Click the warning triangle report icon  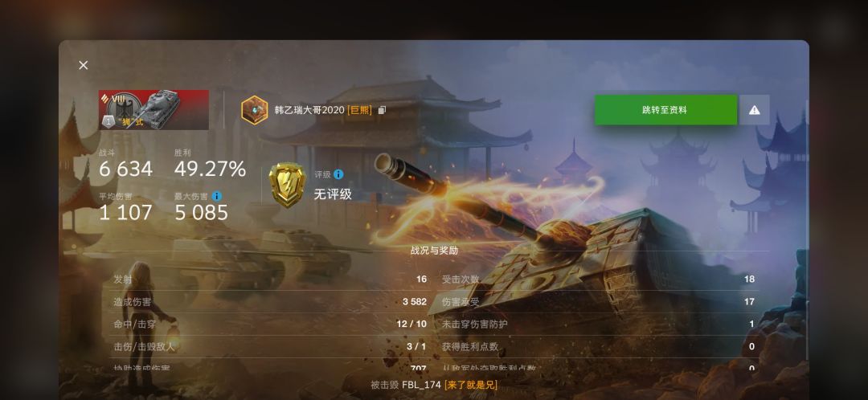point(755,109)
